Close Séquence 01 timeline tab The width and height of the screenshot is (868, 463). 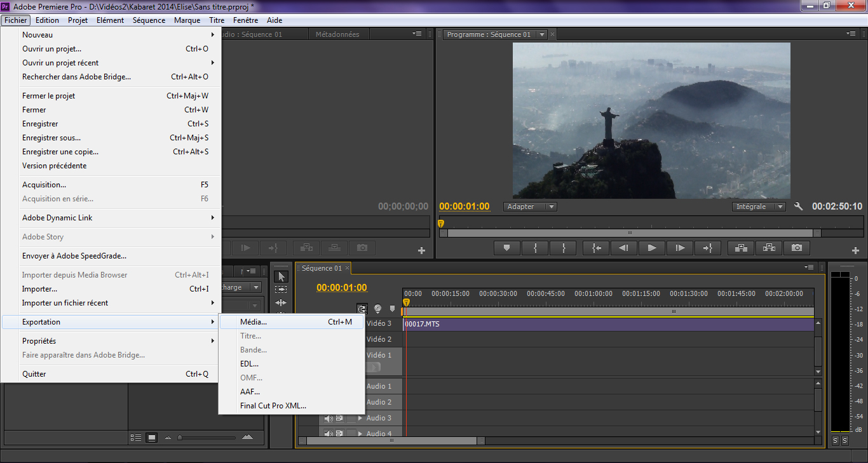pyautogui.click(x=347, y=268)
